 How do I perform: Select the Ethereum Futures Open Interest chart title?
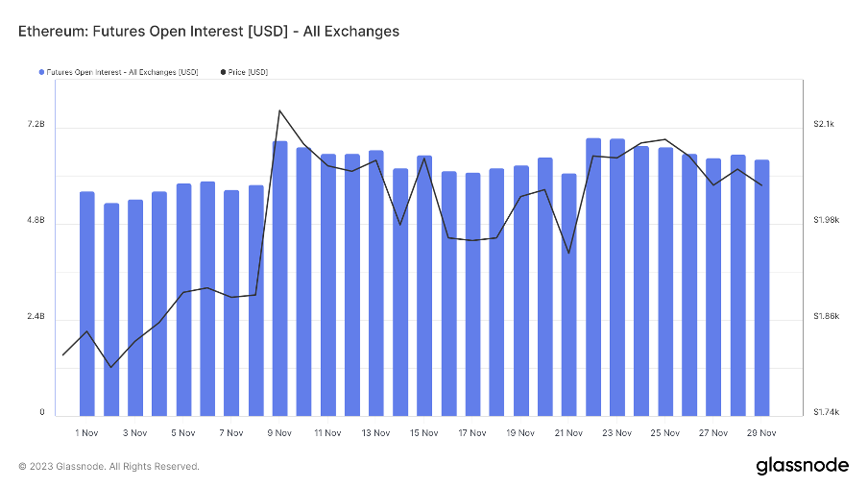pos(208,32)
